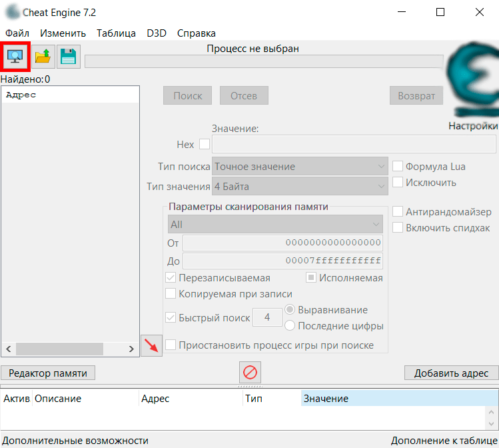
Task: Click the process progress bar
Action: coord(264,61)
